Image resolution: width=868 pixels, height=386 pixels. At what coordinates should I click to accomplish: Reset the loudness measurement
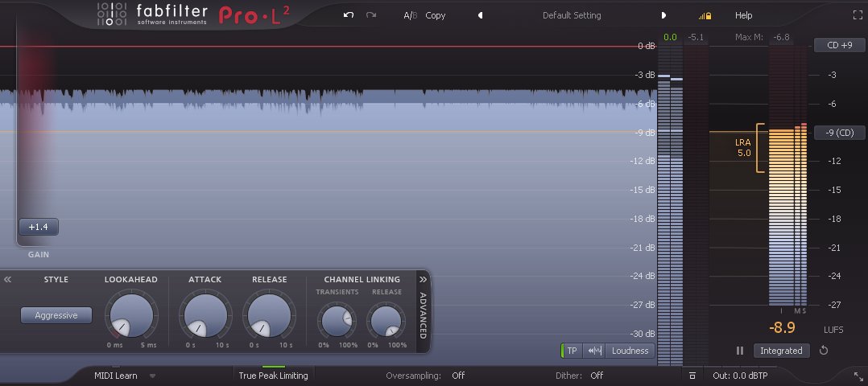(823, 351)
